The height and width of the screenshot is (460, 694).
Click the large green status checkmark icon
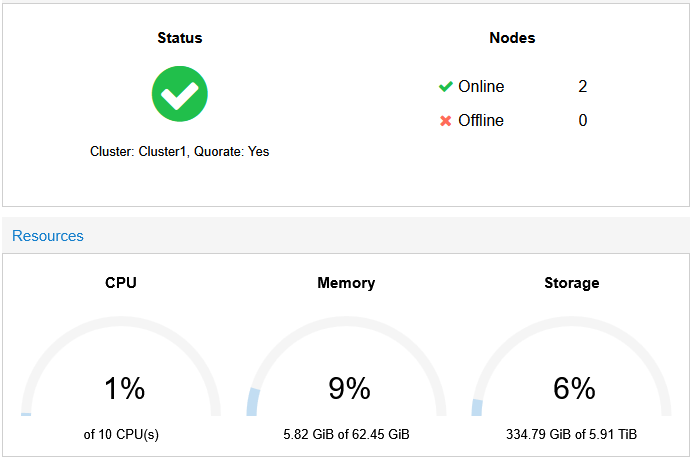pos(180,94)
